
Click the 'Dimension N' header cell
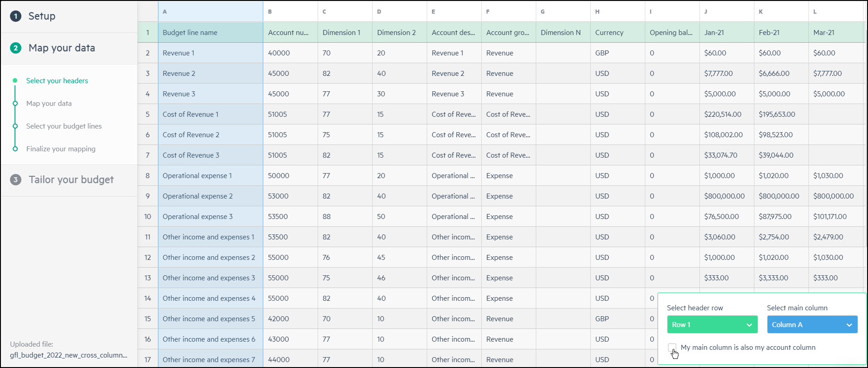(563, 32)
